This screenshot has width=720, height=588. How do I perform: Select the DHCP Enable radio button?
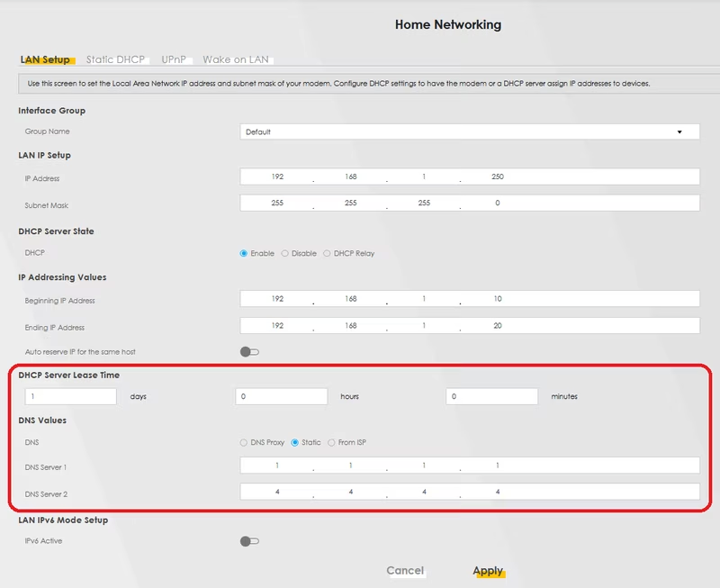[243, 253]
